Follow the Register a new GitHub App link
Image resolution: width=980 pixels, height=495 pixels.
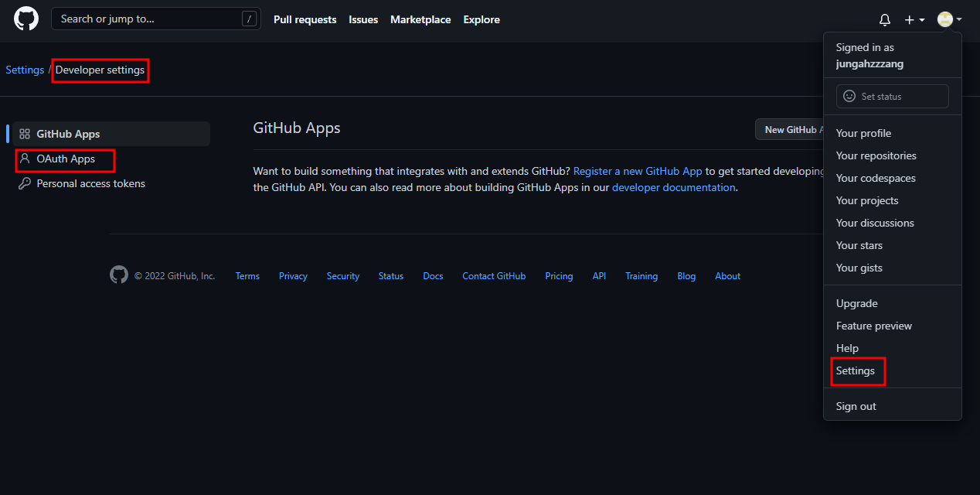click(638, 171)
